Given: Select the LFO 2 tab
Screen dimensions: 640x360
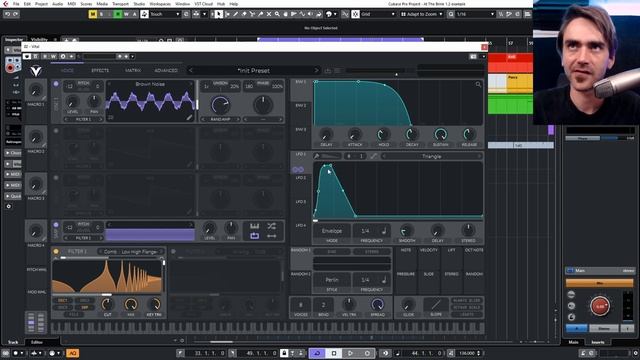Looking at the screenshot, I should click(301, 178).
